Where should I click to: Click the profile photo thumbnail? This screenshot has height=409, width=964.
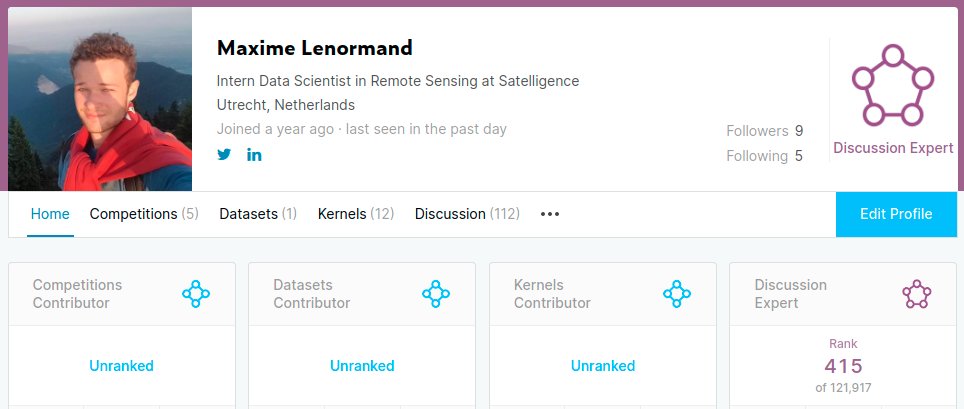(100, 98)
